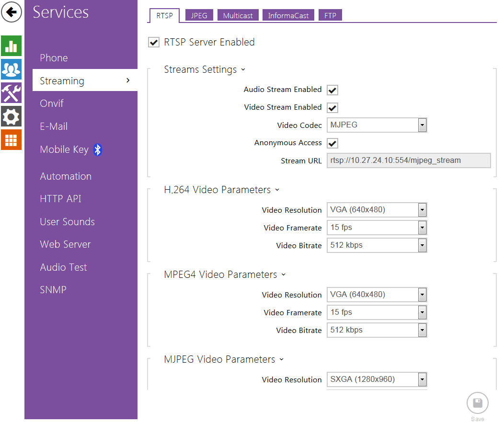Switch to the Multicast tab

(x=238, y=16)
